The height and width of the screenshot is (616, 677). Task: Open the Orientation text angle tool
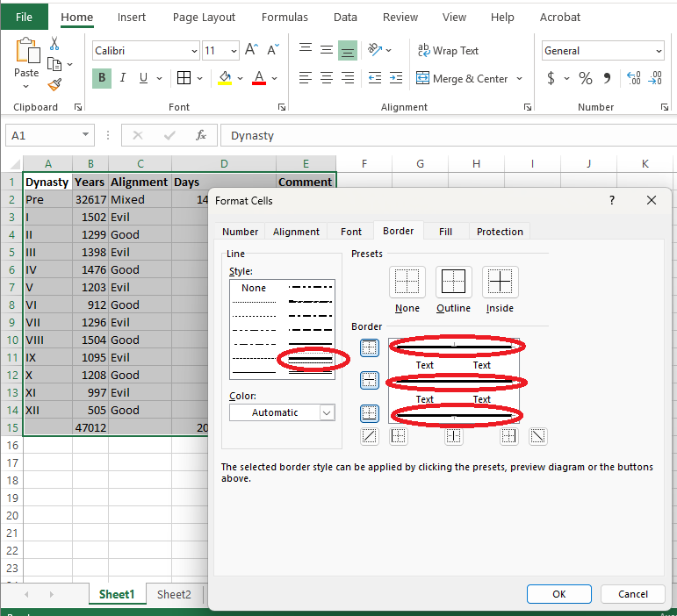coord(375,50)
